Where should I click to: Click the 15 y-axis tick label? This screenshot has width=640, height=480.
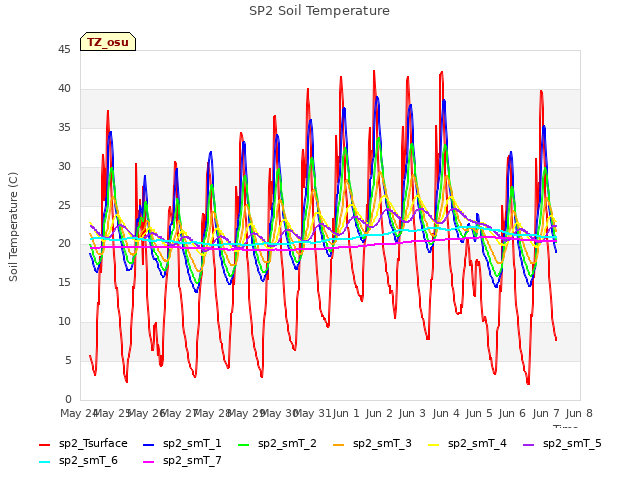pyautogui.click(x=64, y=282)
